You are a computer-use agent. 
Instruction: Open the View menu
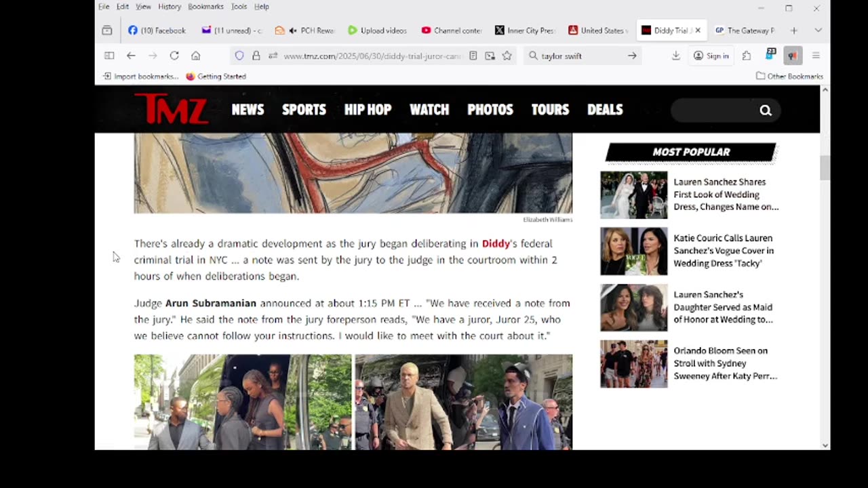(x=143, y=7)
